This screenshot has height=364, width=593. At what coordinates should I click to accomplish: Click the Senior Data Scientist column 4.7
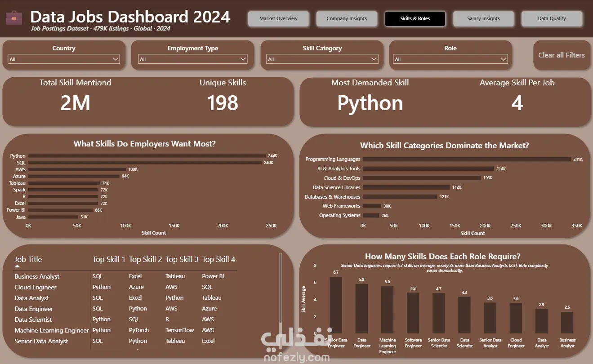438,314
